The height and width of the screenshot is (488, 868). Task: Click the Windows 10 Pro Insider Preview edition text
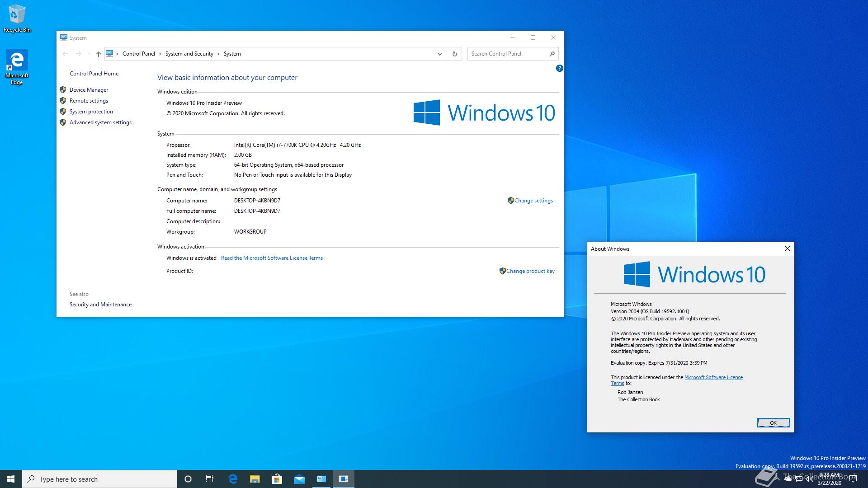[204, 103]
